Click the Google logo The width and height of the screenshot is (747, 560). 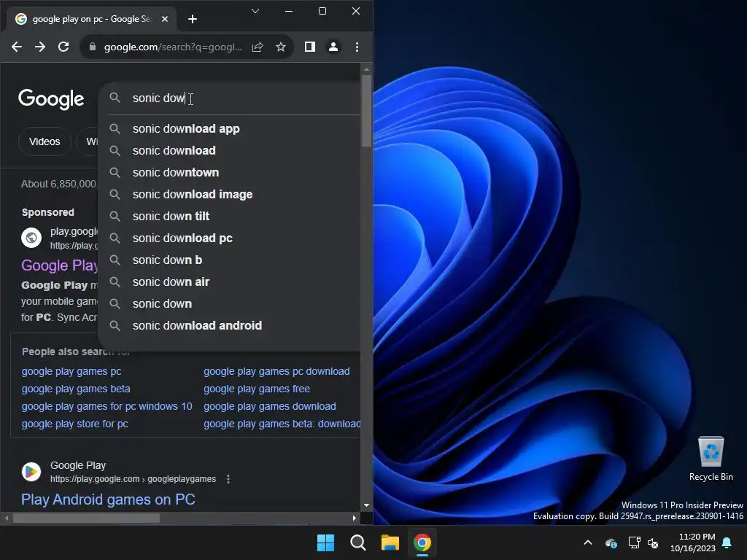(51, 99)
